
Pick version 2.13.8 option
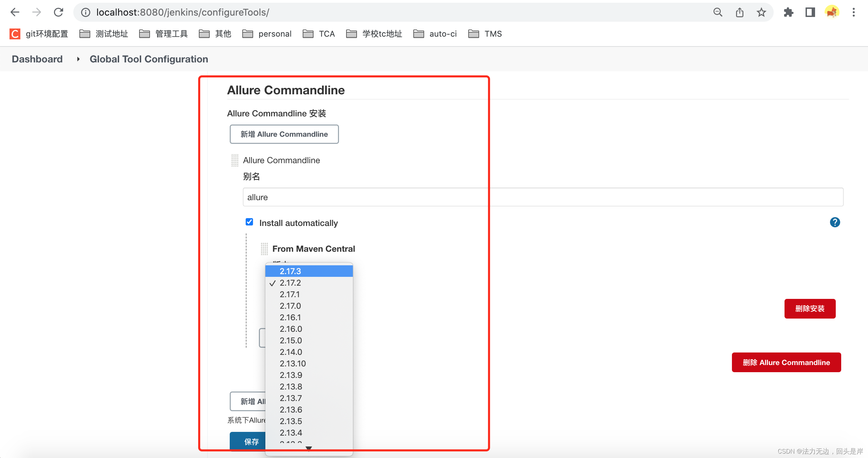(x=309, y=386)
